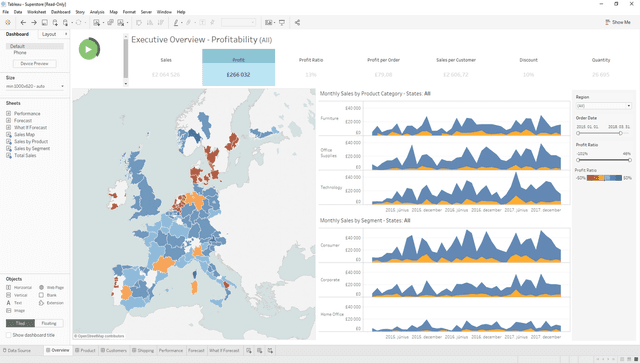The image size is (640, 363).
Task: Select the Blank object
Action: [x=48, y=295]
